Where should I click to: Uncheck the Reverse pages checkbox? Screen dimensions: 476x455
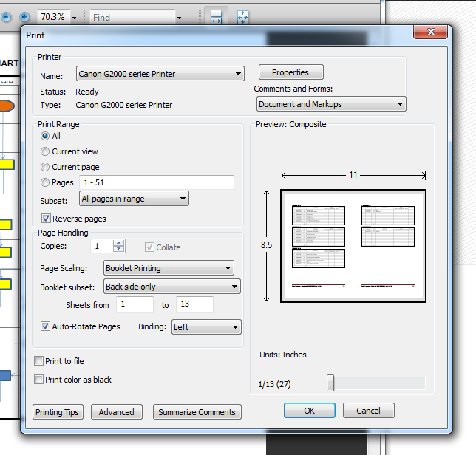point(46,219)
